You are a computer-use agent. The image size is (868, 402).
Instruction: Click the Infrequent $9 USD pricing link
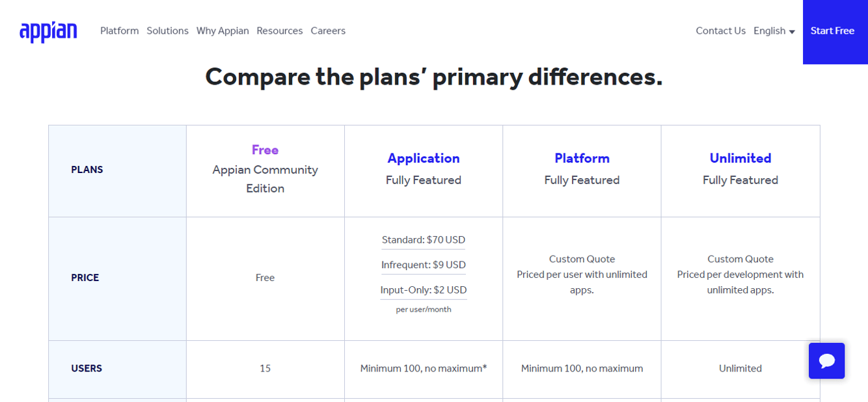pyautogui.click(x=423, y=265)
